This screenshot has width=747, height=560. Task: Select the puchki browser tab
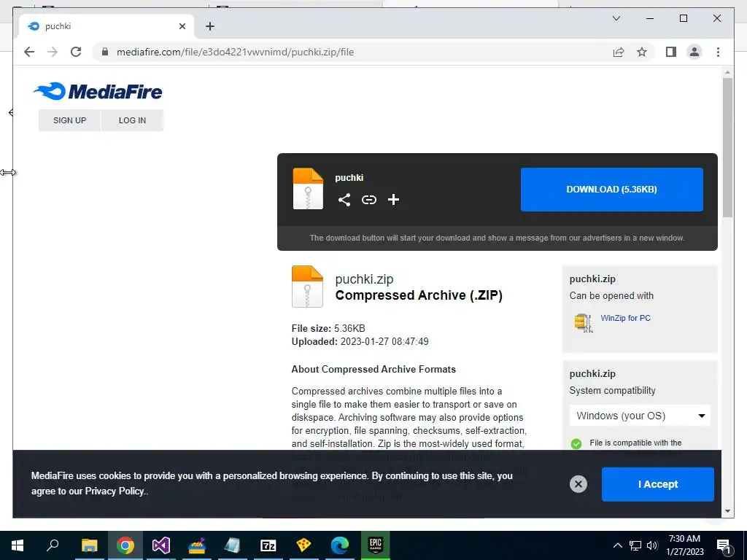point(107,26)
